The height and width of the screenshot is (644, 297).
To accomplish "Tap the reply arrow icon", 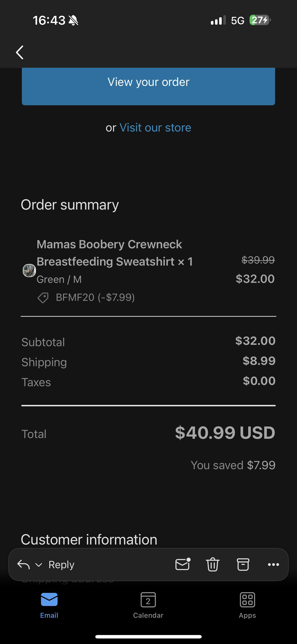I will (x=23, y=565).
